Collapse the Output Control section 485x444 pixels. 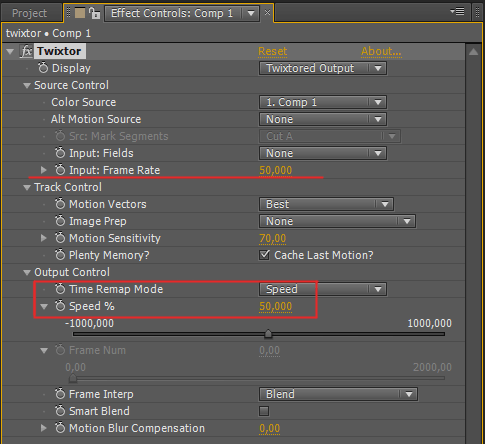[27, 273]
